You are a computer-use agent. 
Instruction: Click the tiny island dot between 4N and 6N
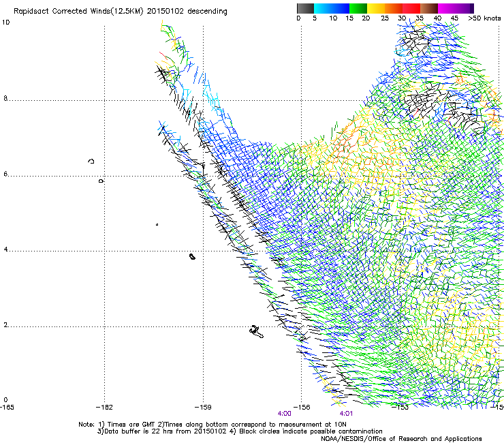coord(157,224)
